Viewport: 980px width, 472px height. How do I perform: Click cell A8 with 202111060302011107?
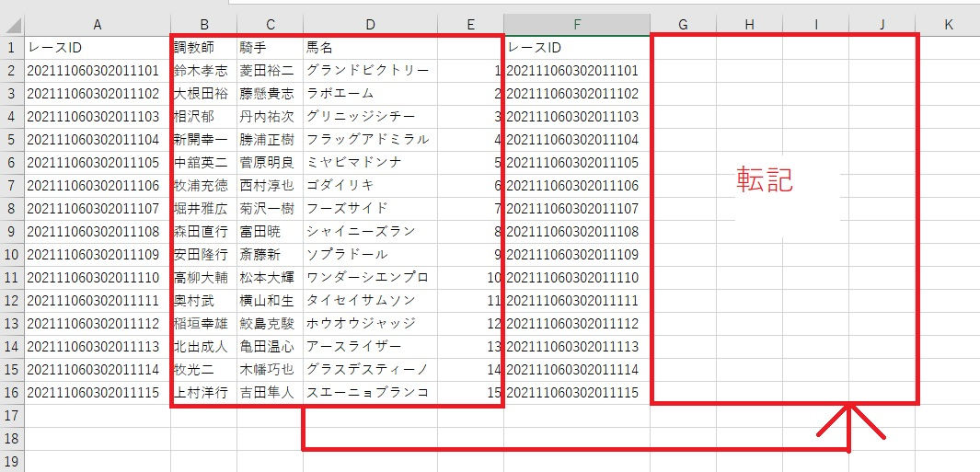coord(97,208)
